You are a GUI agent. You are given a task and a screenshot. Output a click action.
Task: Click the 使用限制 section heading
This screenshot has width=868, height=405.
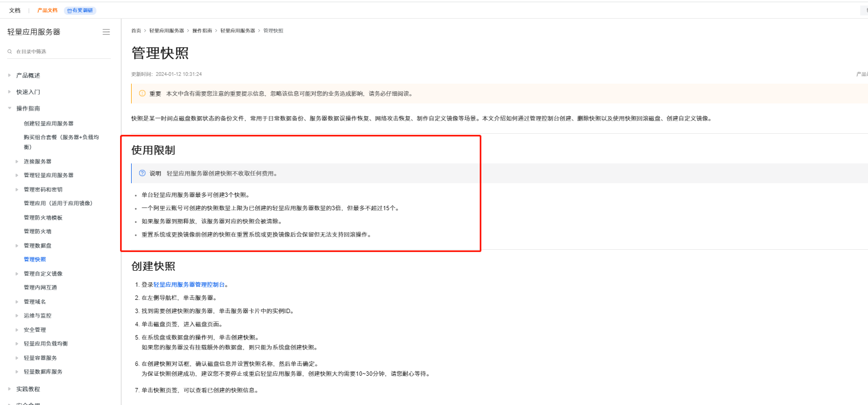click(x=153, y=150)
